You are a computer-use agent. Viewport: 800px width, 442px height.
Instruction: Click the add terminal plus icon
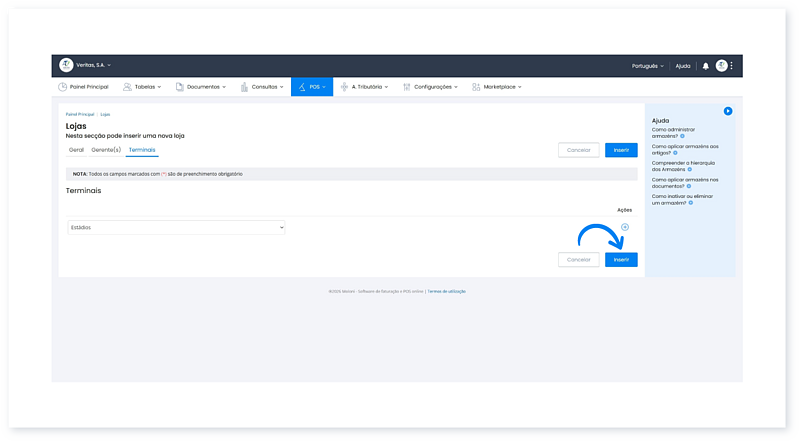pyautogui.click(x=625, y=227)
